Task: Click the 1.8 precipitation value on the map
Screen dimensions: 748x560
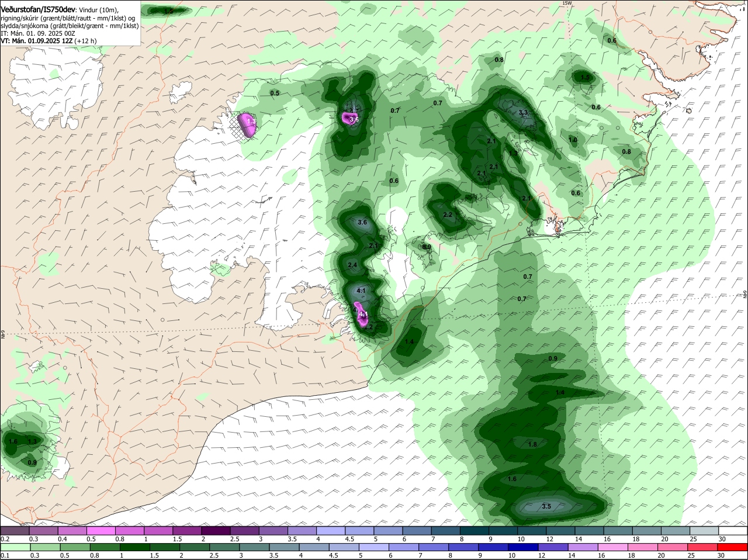Action: [x=532, y=445]
